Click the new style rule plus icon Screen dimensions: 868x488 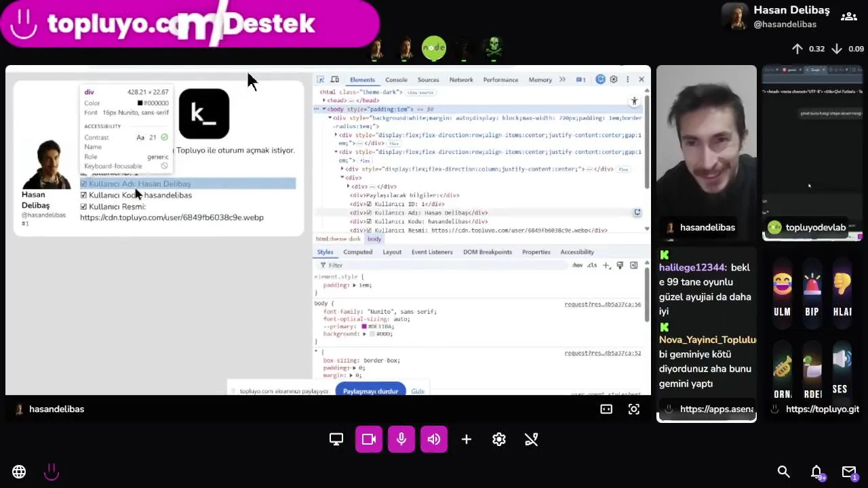click(x=606, y=265)
